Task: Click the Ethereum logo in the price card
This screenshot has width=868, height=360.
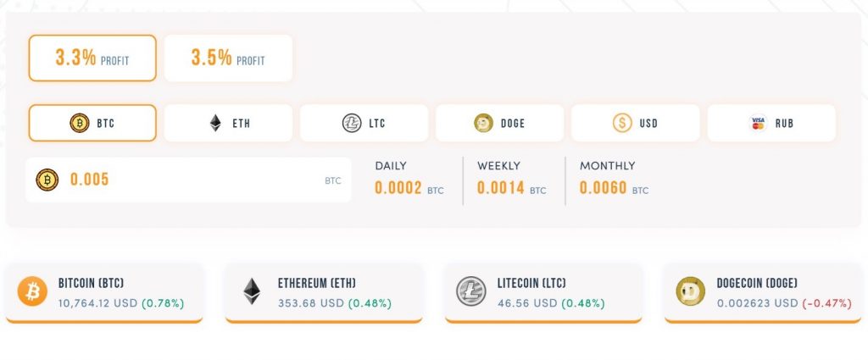Action: coord(252,291)
